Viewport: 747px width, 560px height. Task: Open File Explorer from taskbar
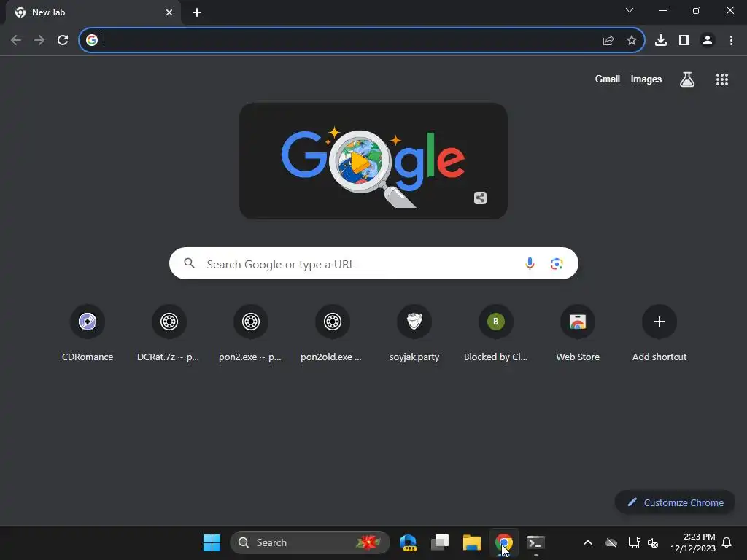(x=472, y=542)
